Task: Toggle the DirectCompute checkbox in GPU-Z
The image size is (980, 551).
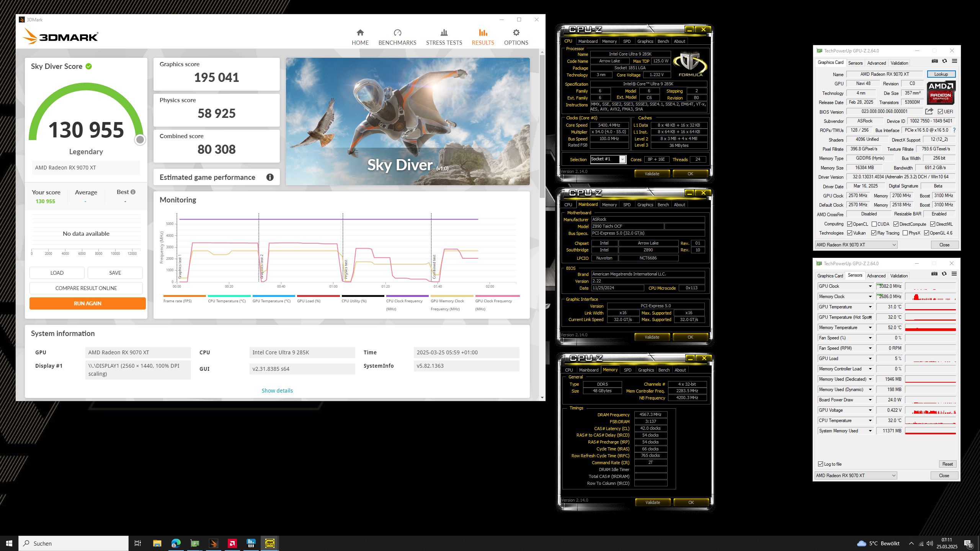Action: coord(896,224)
